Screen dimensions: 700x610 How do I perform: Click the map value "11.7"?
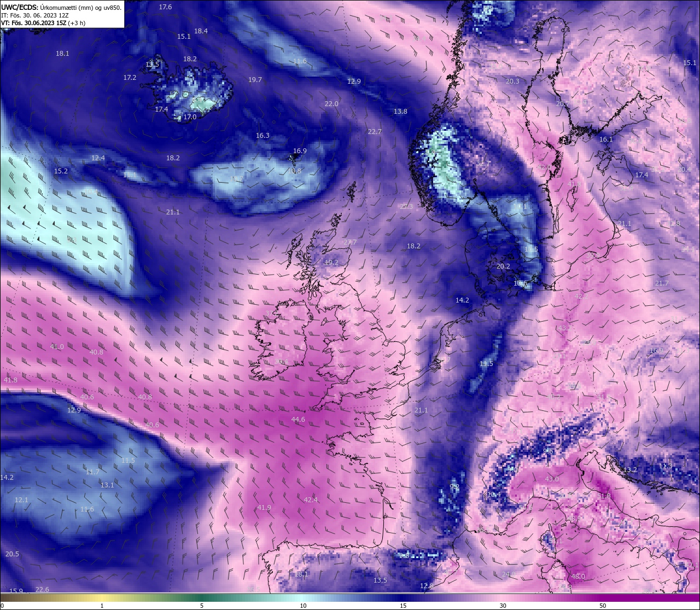coord(93,472)
